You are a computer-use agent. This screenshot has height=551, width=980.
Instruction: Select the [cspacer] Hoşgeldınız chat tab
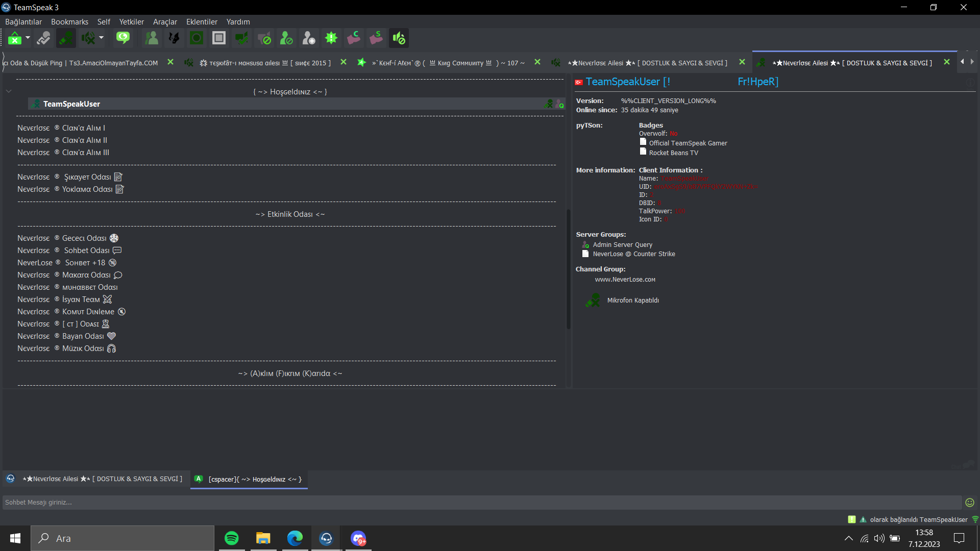coord(249,479)
